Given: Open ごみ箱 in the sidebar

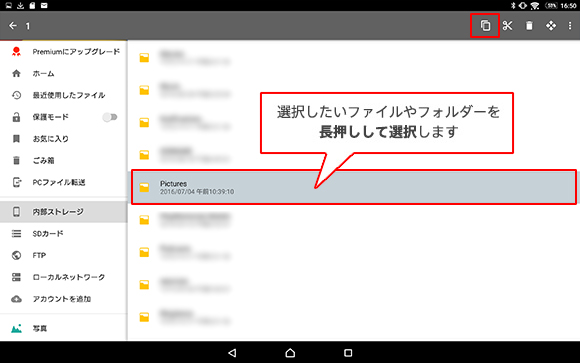Looking at the screenshot, I should click(x=64, y=161).
